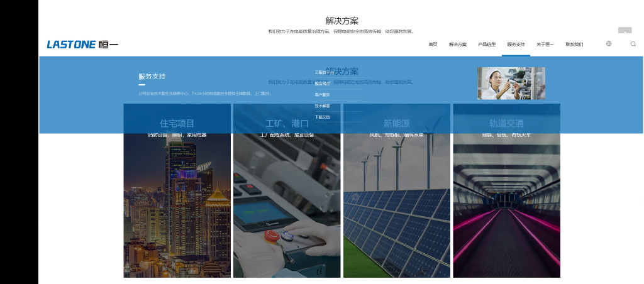Open the 关于恒一 nav item
Image resolution: width=644 pixels, height=284 pixels.
[x=545, y=45]
